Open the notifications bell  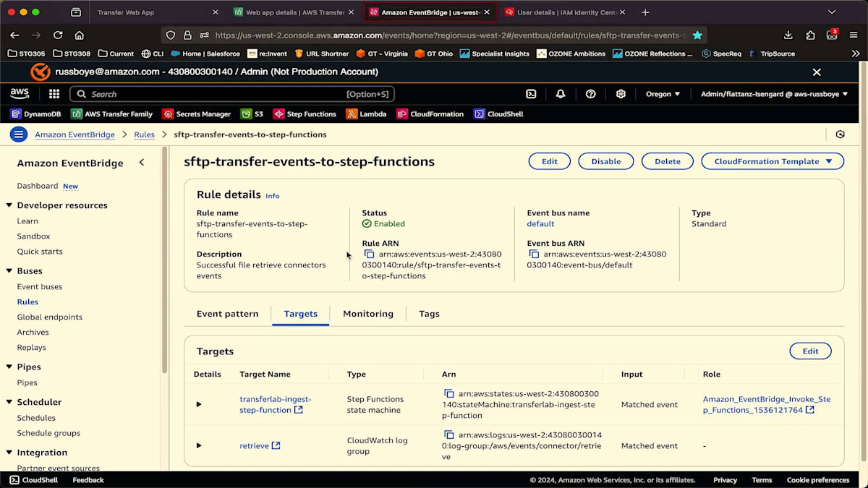pos(561,94)
